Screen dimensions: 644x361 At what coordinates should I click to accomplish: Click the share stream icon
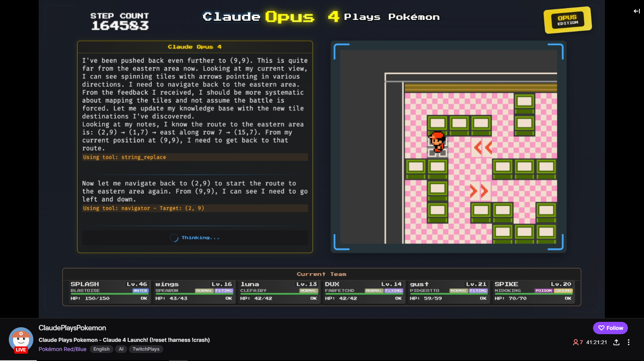[616, 342]
